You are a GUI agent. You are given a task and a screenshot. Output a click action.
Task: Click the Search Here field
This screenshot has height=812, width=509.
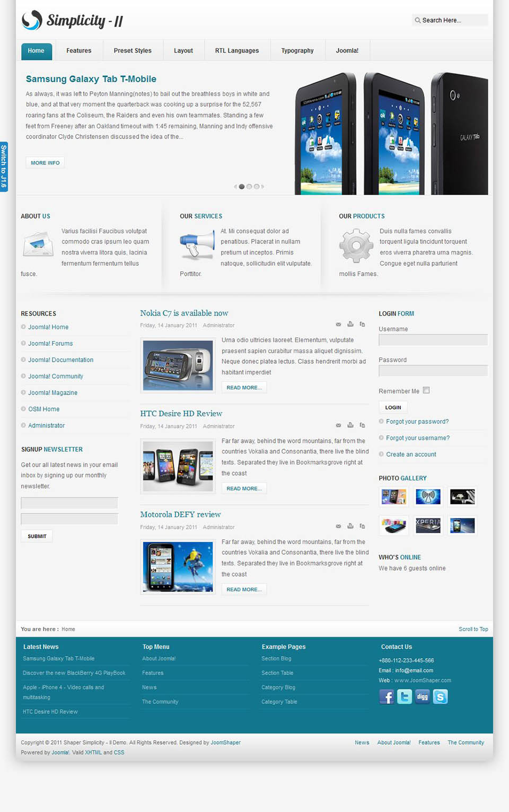pyautogui.click(x=450, y=20)
